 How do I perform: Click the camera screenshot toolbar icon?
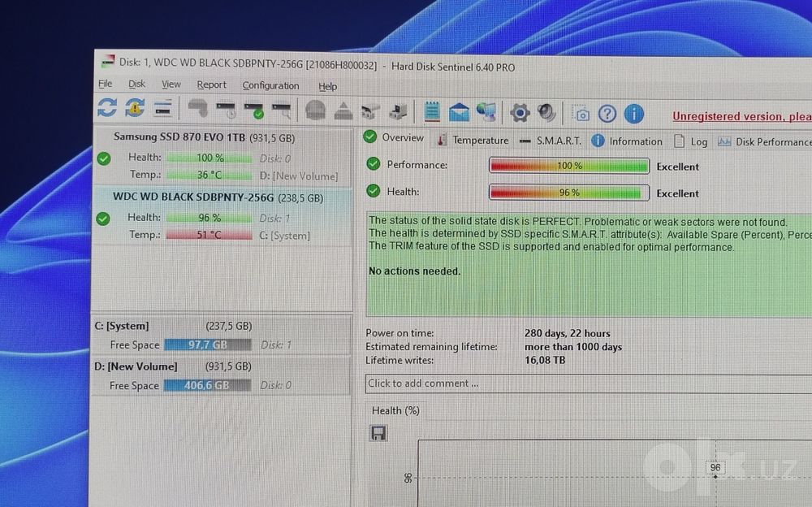click(581, 114)
